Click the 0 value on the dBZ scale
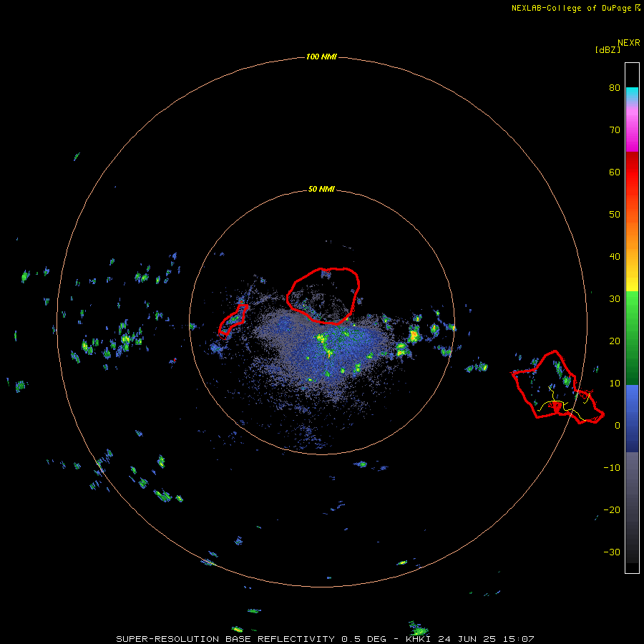This screenshot has height=644, width=644. pos(618,426)
